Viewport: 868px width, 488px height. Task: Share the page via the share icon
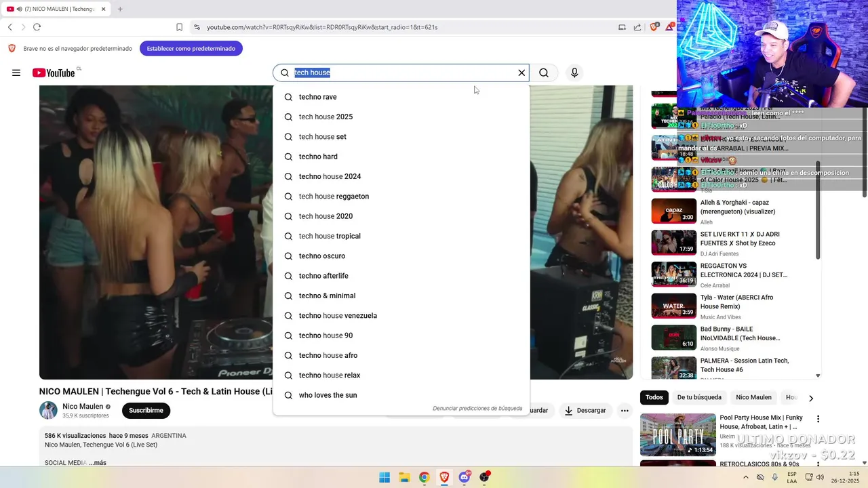coord(637,27)
